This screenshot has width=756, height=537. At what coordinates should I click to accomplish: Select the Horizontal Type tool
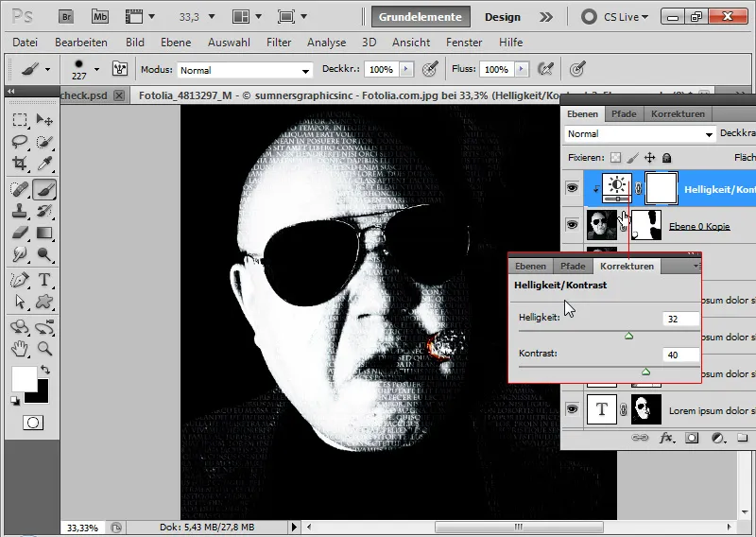[x=44, y=280]
